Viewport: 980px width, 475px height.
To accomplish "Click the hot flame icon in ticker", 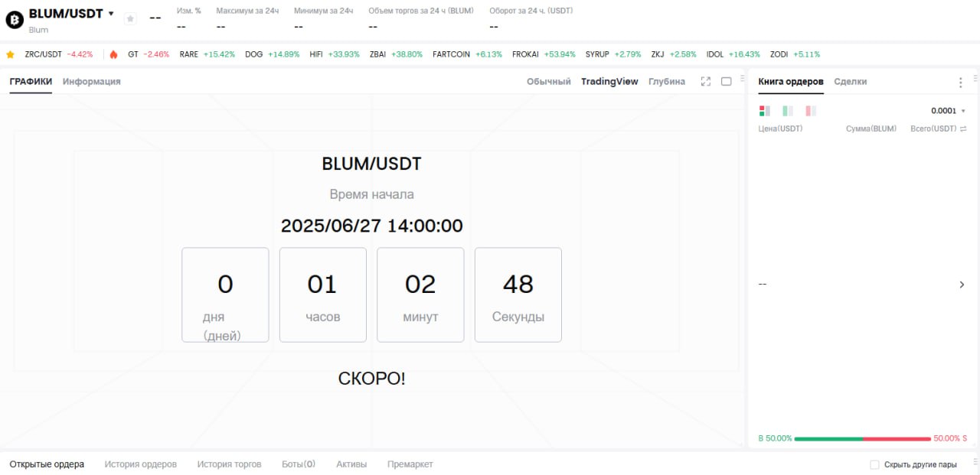I will (113, 54).
